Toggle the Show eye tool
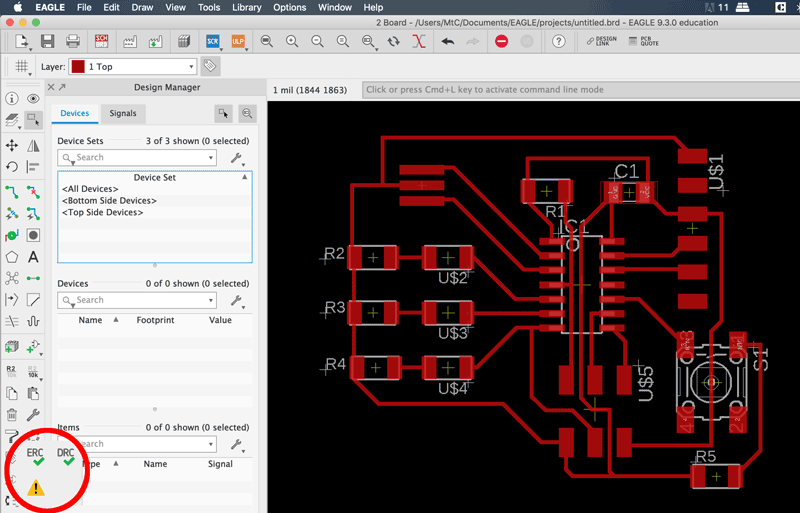The image size is (800, 513). point(33,99)
